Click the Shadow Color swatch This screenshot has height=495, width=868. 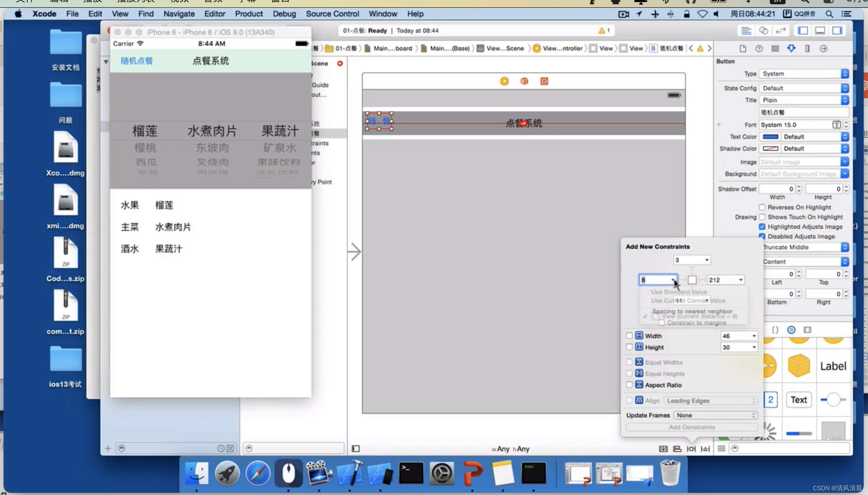pos(771,148)
